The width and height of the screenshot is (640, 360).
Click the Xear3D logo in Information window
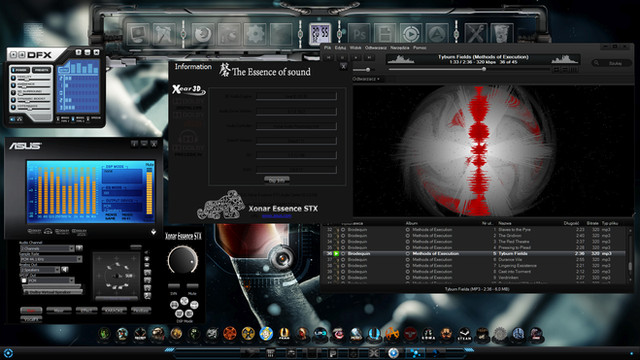tap(188, 90)
